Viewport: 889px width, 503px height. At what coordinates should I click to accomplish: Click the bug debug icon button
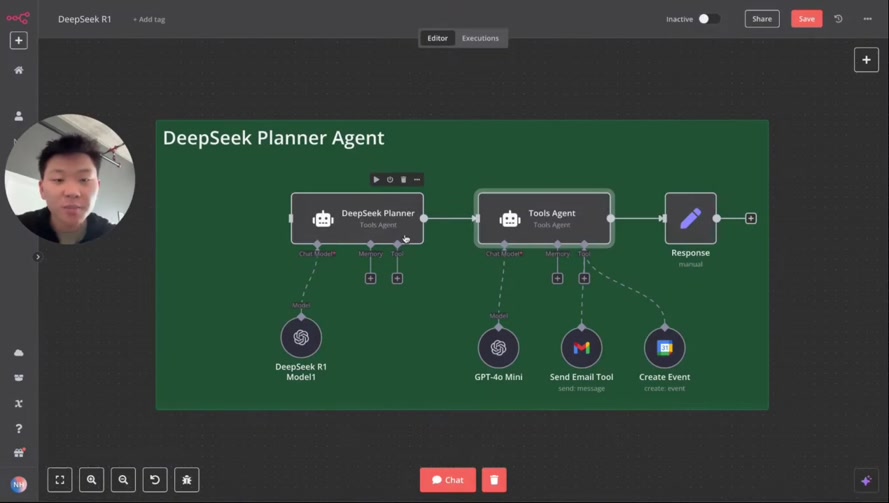187,480
